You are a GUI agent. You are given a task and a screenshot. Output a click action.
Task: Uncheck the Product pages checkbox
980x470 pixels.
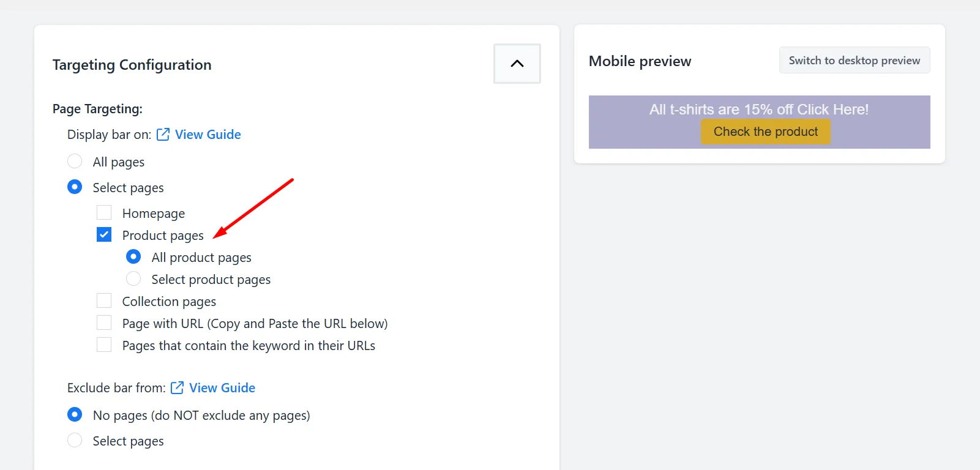click(x=104, y=235)
